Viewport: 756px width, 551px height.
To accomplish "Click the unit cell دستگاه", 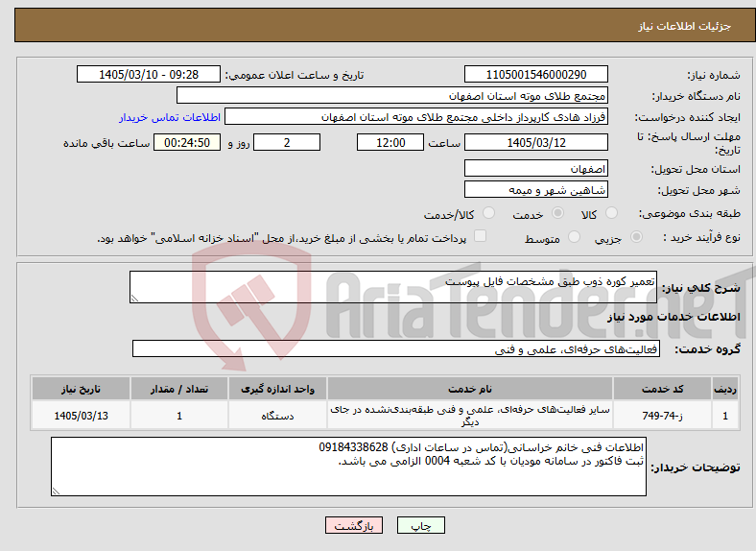I will tap(277, 416).
